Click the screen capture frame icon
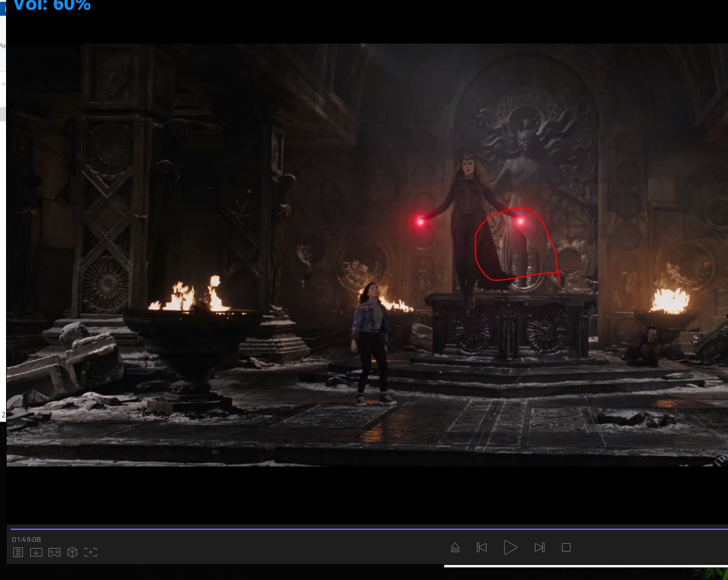This screenshot has height=580, width=728. [91, 552]
